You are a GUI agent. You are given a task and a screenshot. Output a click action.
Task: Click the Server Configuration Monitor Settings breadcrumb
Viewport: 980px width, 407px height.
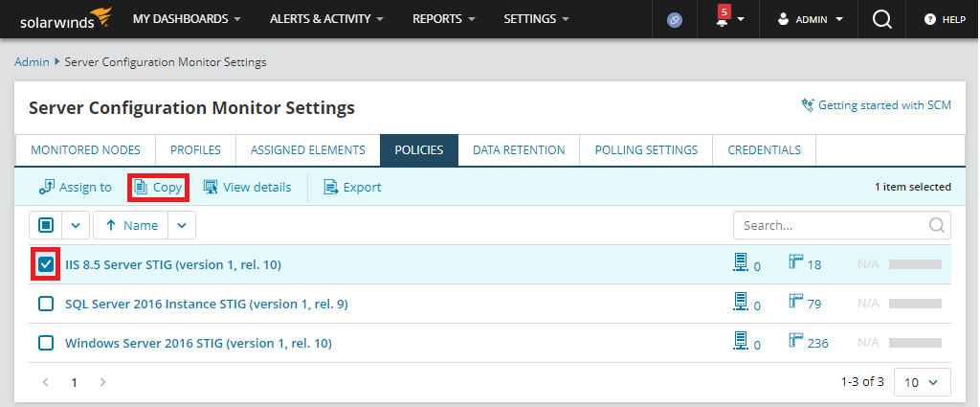click(166, 62)
